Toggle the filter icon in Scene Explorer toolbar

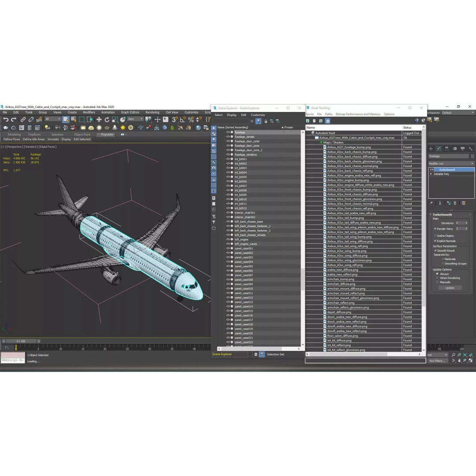point(258,121)
